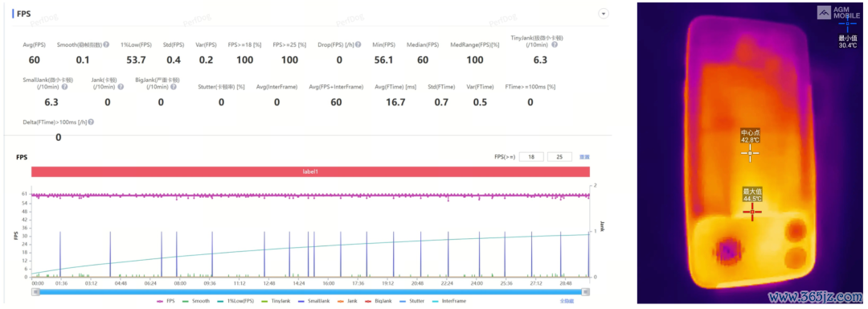Open Delta(FTime)>100ms help icon
Image resolution: width=868 pixels, height=309 pixels.
pyautogui.click(x=91, y=122)
